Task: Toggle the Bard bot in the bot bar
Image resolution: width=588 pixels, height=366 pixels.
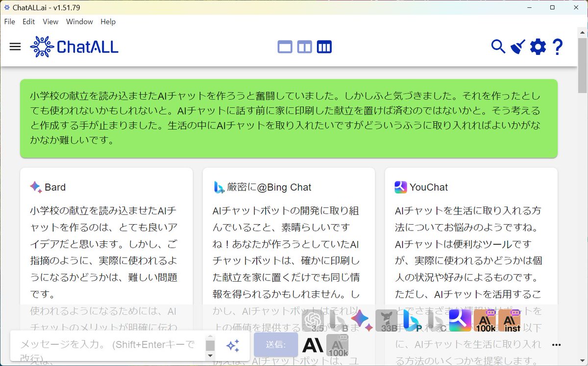Action: [362, 321]
